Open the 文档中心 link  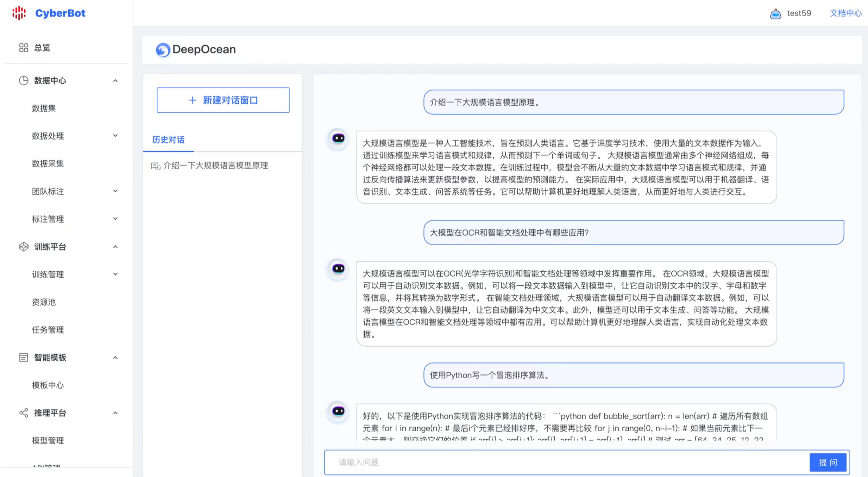[845, 13]
